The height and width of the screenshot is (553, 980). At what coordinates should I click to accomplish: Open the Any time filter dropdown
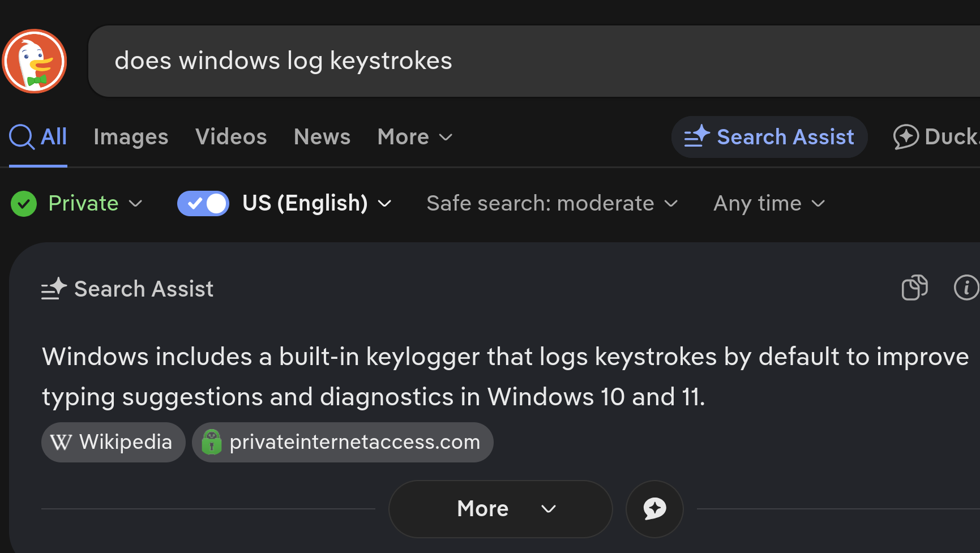tap(769, 203)
